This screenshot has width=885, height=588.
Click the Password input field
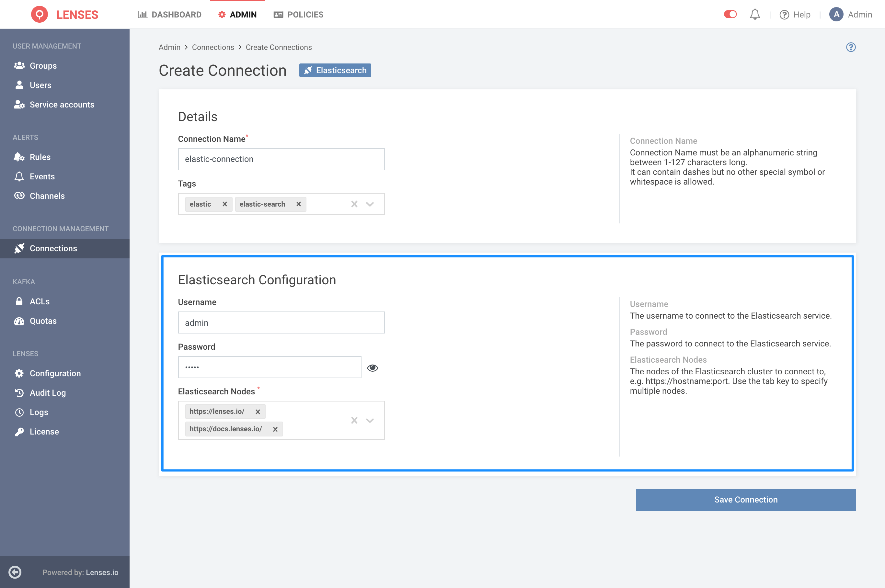270,367
